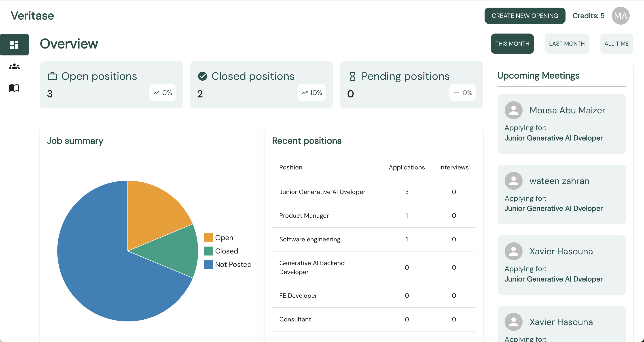The image size is (644, 342).
Task: Select the This Month filter
Action: coord(512,44)
